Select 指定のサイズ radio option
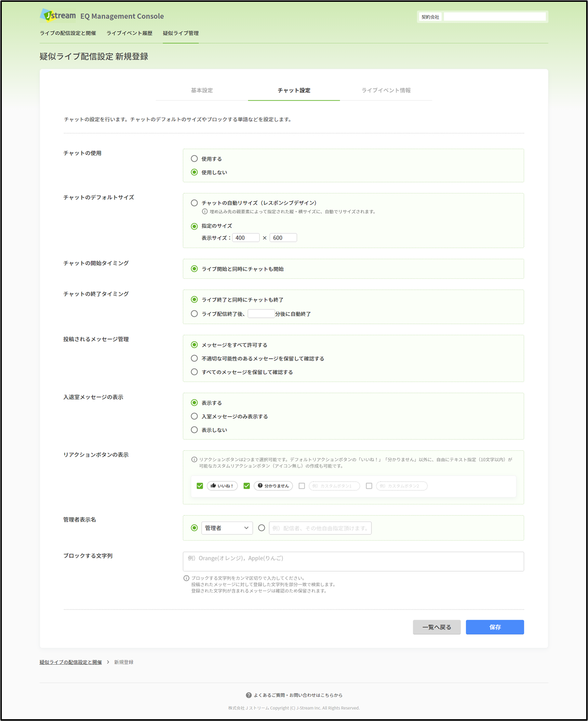The width and height of the screenshot is (588, 721). (194, 226)
